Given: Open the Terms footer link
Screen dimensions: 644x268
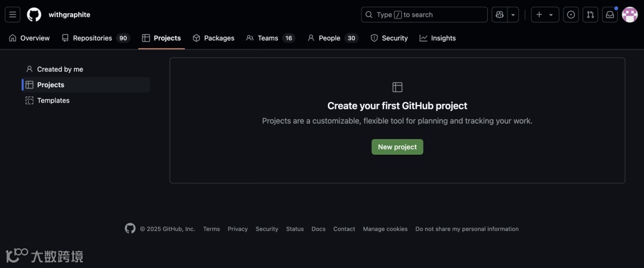Looking at the screenshot, I should pyautogui.click(x=212, y=229).
